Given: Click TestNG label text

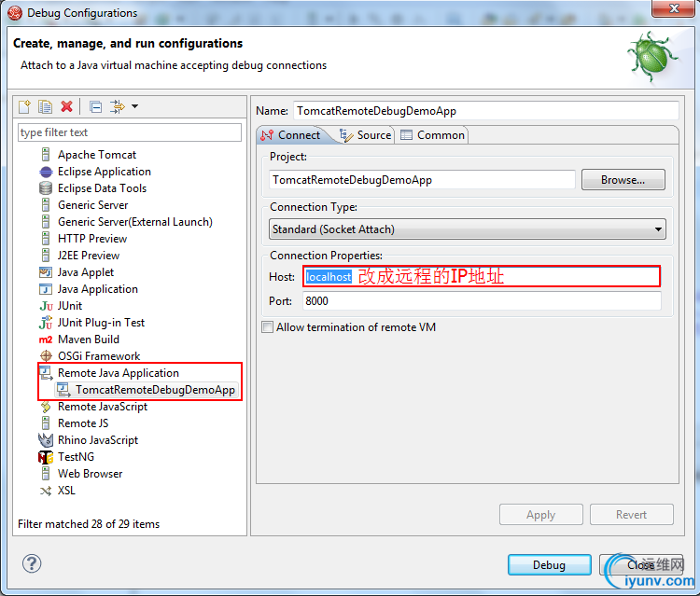Looking at the screenshot, I should coord(76,457).
